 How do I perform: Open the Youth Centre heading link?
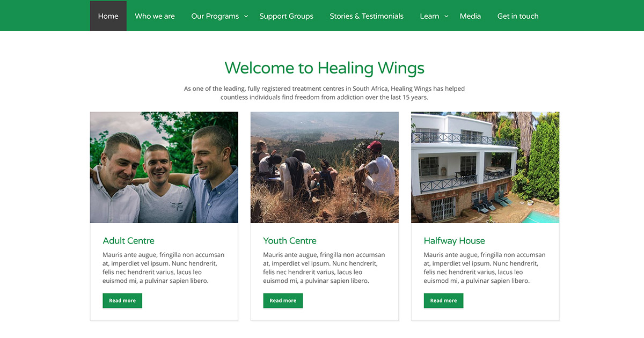pos(289,240)
